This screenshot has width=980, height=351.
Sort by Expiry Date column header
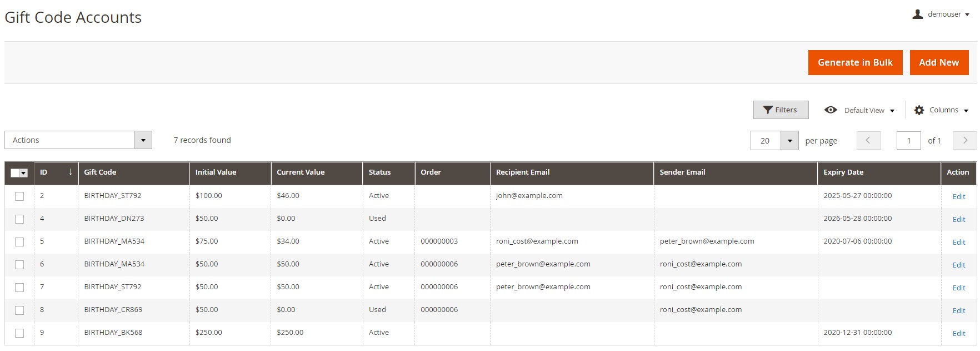pyautogui.click(x=879, y=172)
